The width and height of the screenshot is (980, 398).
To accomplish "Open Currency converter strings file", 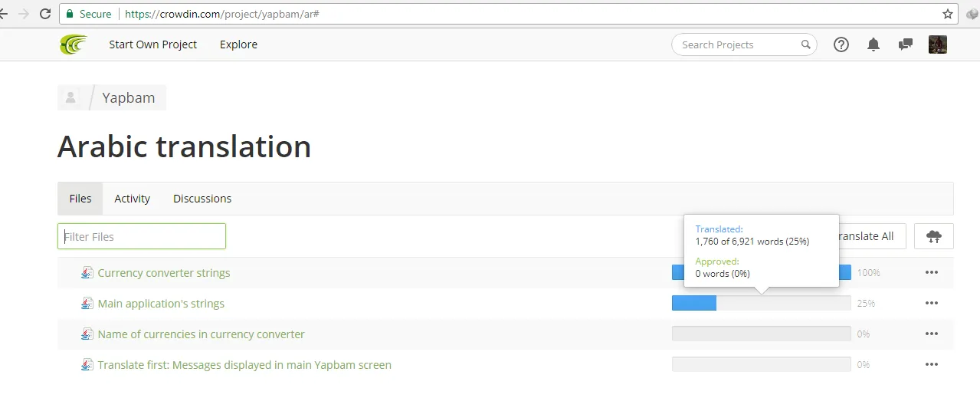I will coord(164,272).
